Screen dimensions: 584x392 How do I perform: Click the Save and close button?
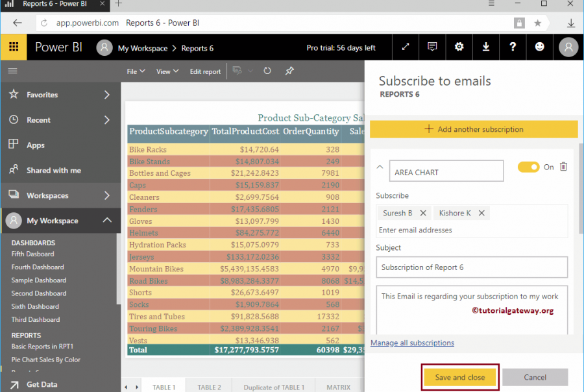coord(460,377)
